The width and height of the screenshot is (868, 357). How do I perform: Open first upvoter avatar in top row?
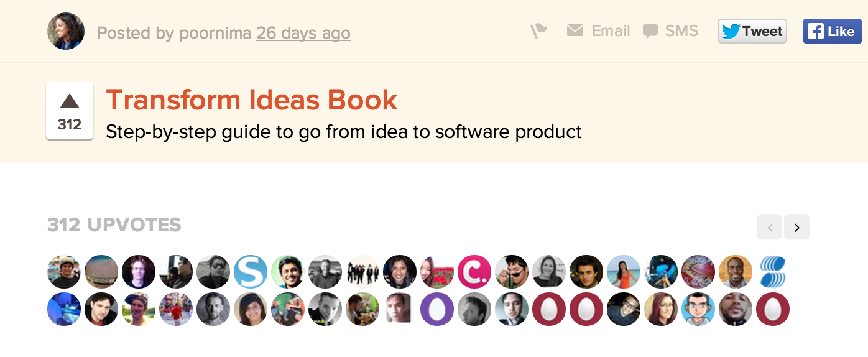pos(64,272)
